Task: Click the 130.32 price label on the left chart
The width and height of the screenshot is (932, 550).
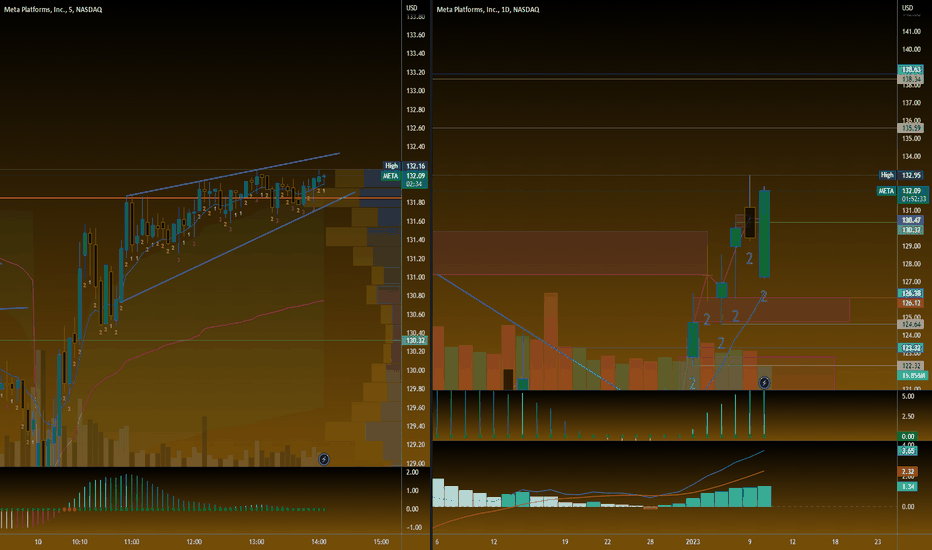Action: click(415, 341)
